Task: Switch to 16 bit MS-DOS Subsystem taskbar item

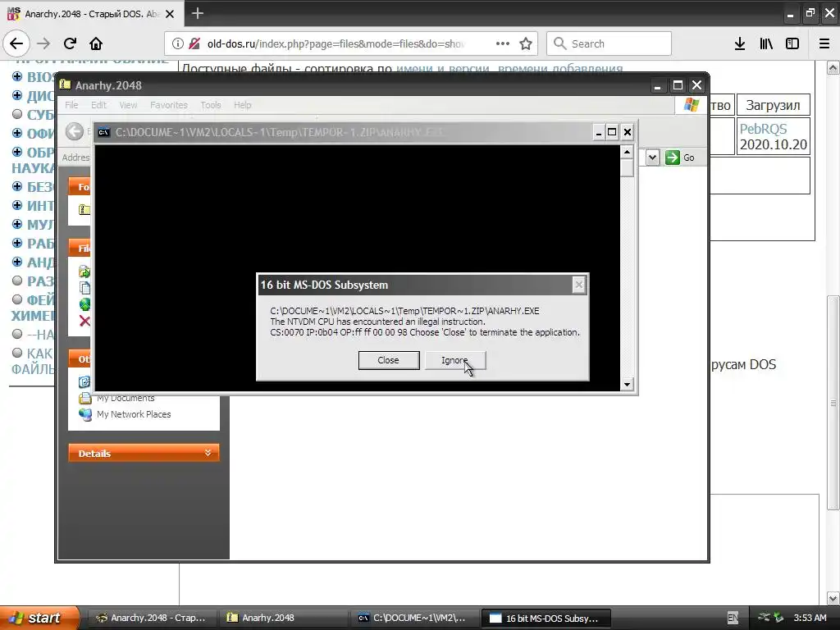Action: click(546, 618)
